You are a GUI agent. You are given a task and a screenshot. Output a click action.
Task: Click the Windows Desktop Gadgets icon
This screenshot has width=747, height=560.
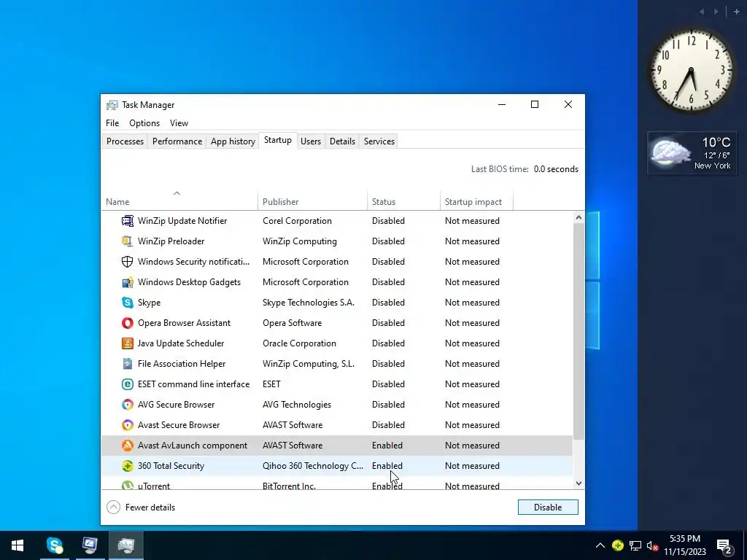pyautogui.click(x=127, y=282)
